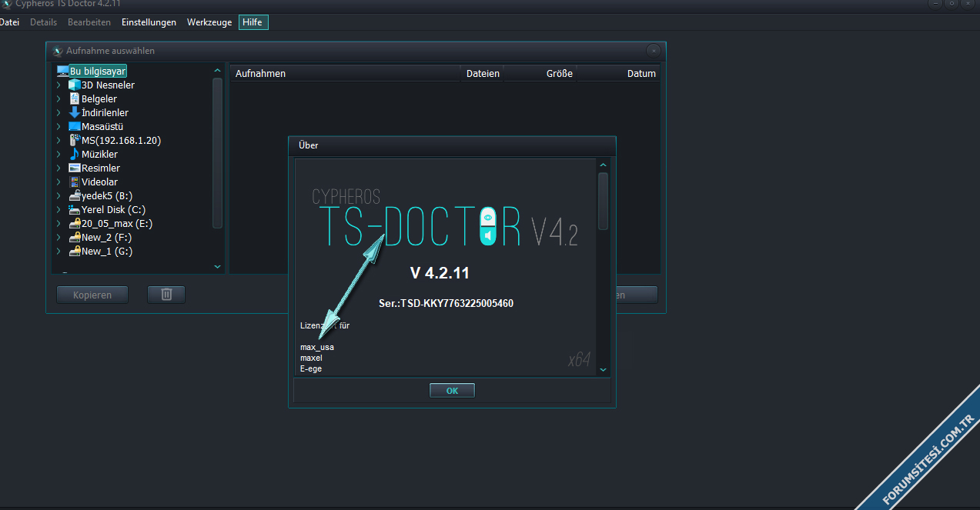Expand the Yerel Disk (C:) drive node
Viewport: 980px width, 510px height.
tap(59, 209)
